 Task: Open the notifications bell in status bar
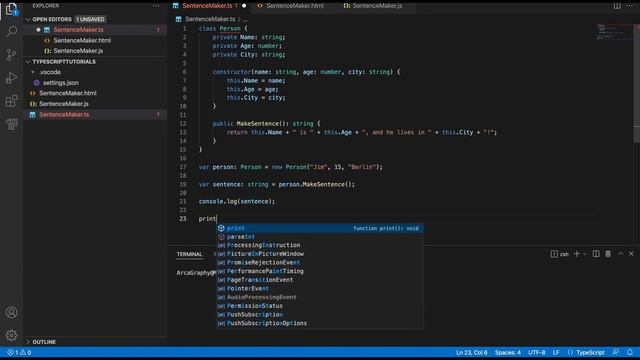pyautogui.click(x=630, y=352)
